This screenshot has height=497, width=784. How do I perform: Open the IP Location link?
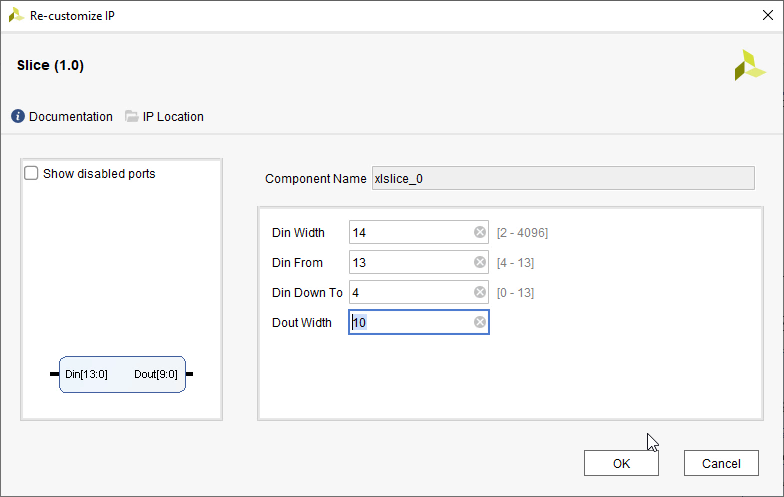(173, 116)
